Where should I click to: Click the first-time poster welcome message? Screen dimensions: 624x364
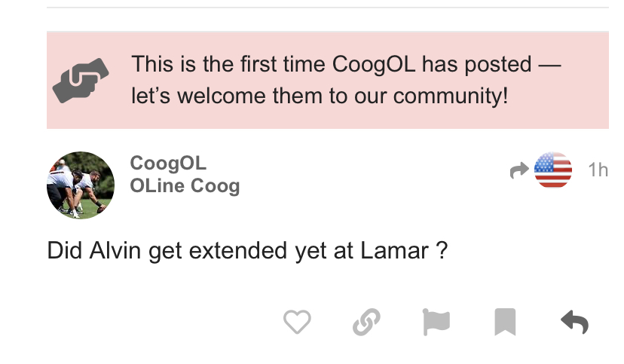point(346,80)
